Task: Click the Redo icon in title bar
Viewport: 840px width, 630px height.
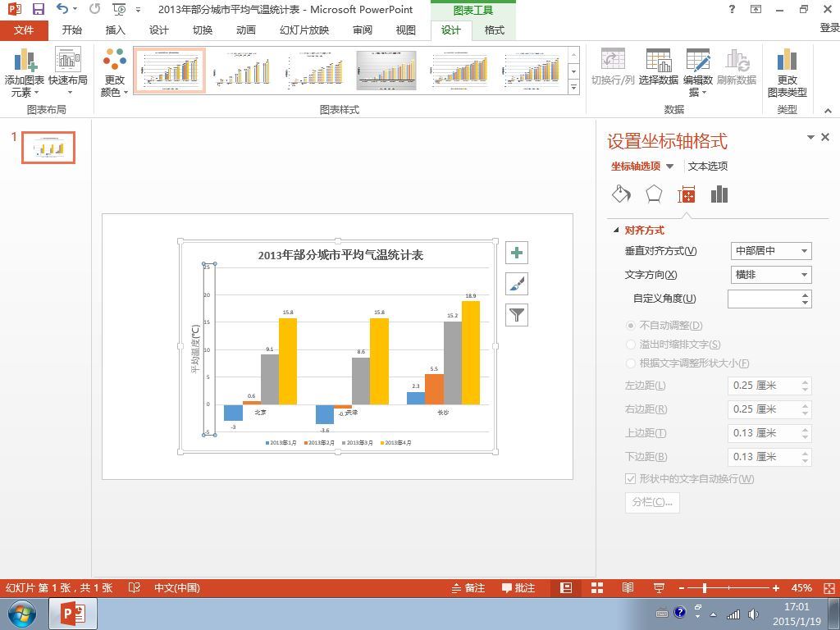Action: pyautogui.click(x=94, y=9)
